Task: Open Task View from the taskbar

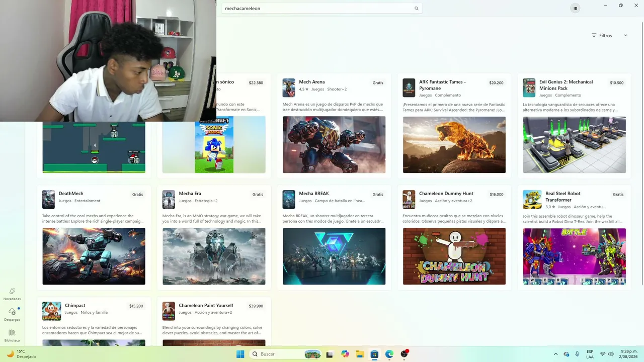Action: point(330,354)
